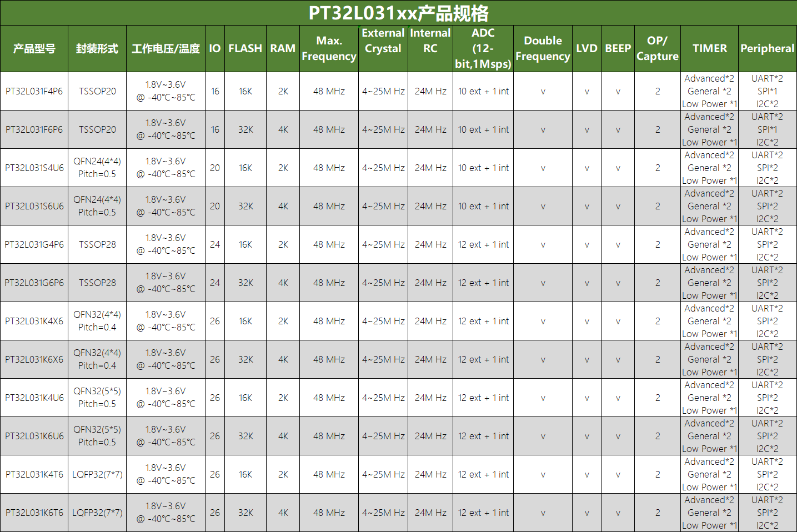Select IO value 20 of PT32L031S4U6
This screenshot has width=797, height=532.
point(215,168)
